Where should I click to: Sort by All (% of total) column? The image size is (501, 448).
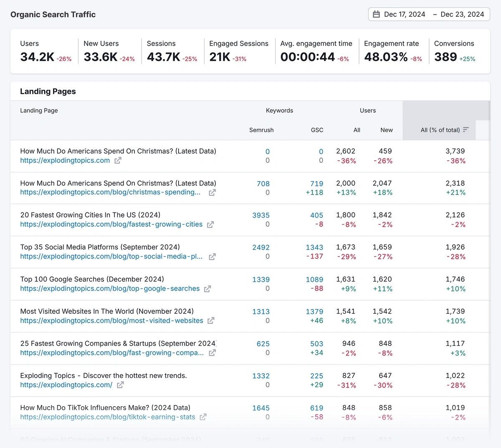440,130
